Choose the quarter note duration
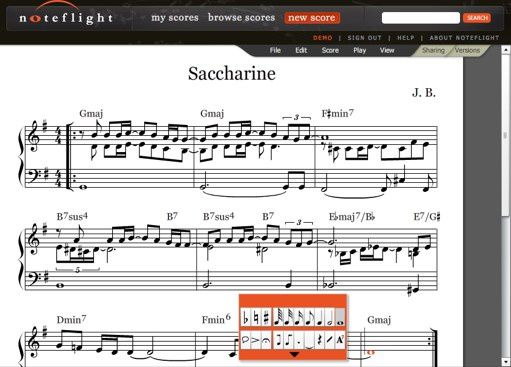This screenshot has width=511, height=367. 319,317
